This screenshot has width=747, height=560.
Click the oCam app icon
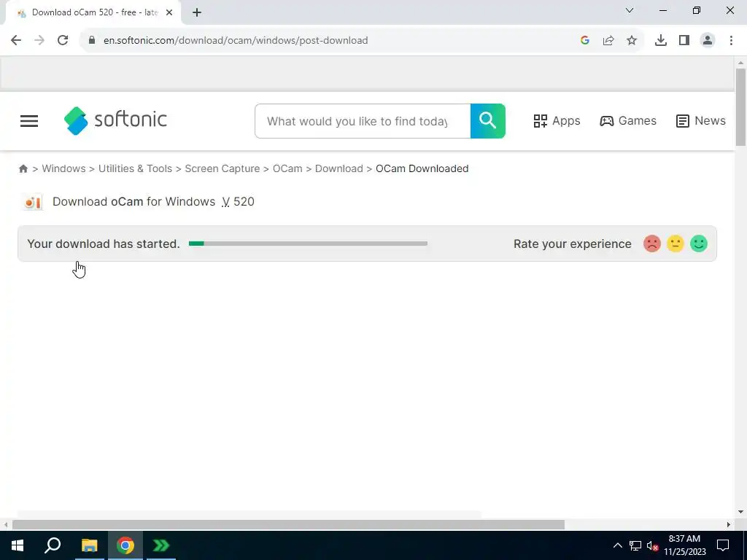pyautogui.click(x=32, y=202)
